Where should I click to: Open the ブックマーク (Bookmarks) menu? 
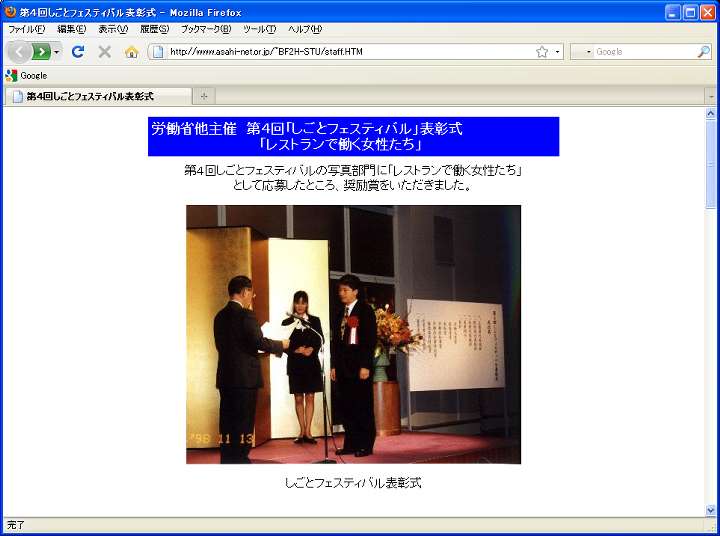[x=205, y=29]
